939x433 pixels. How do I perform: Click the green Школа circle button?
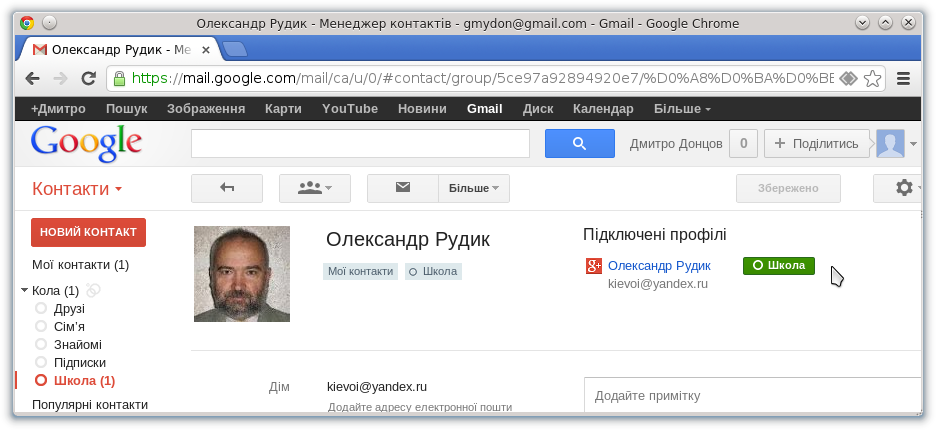pos(779,266)
